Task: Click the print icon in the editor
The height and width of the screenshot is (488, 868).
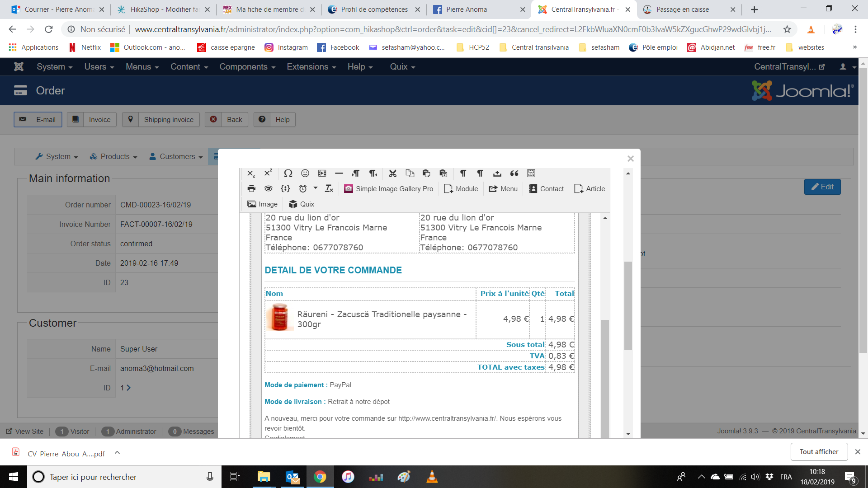Action: coord(251,189)
